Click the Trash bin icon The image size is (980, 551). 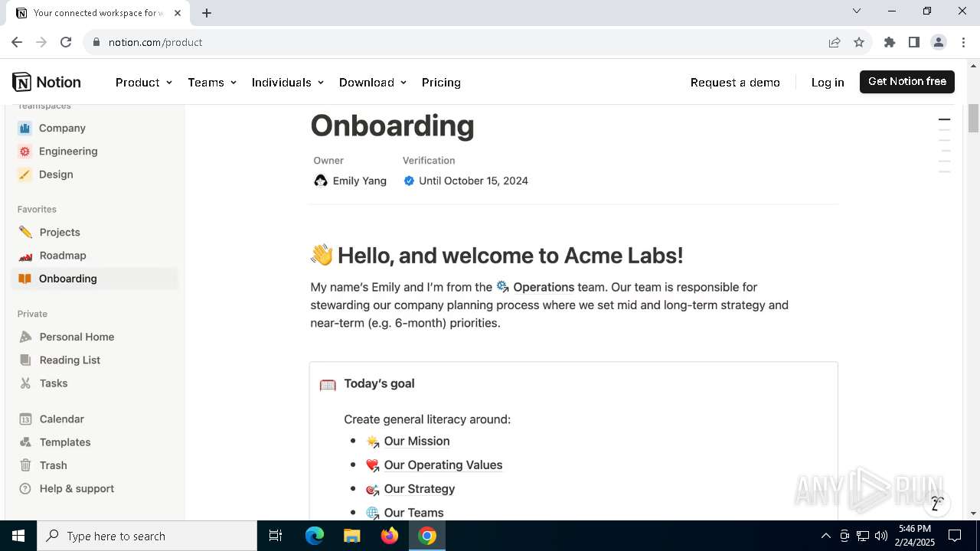click(x=25, y=465)
